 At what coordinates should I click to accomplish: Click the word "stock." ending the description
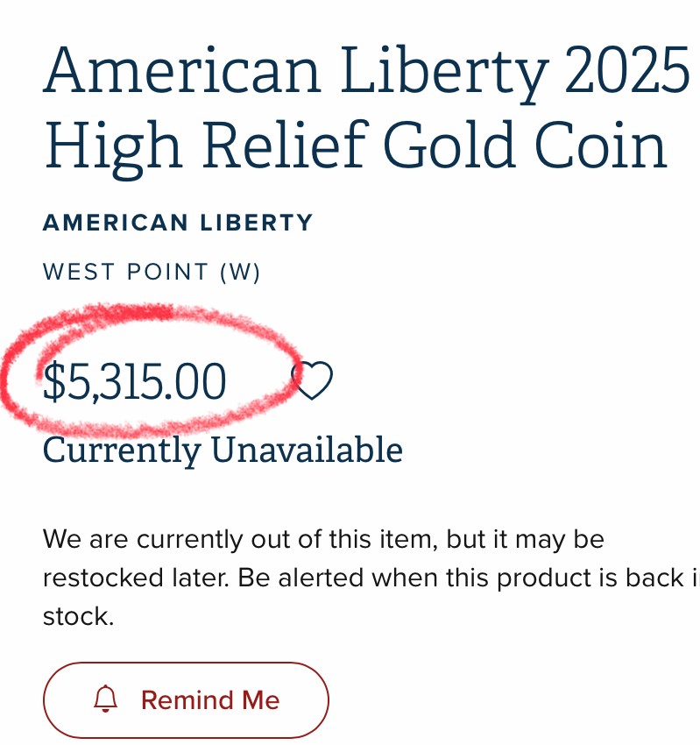coord(78,616)
